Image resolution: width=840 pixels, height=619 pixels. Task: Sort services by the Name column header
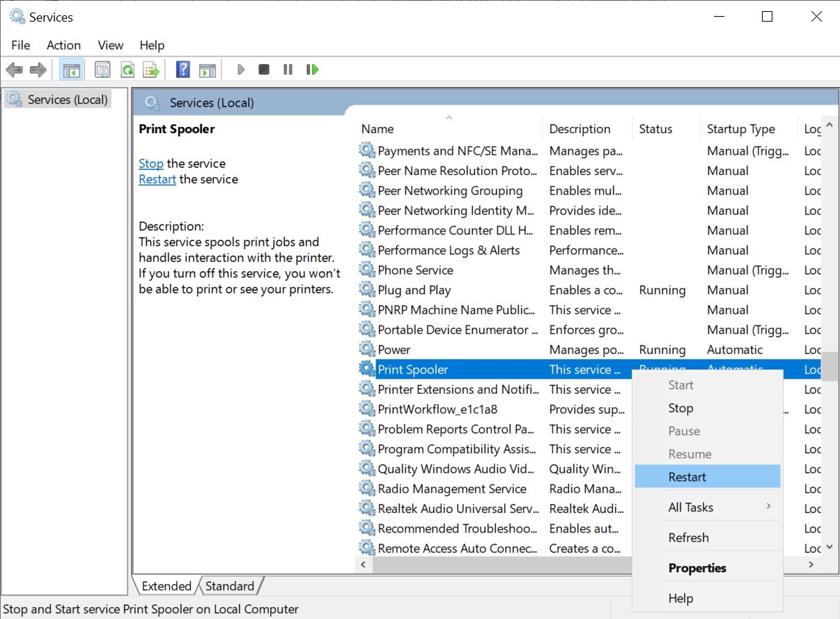(378, 129)
